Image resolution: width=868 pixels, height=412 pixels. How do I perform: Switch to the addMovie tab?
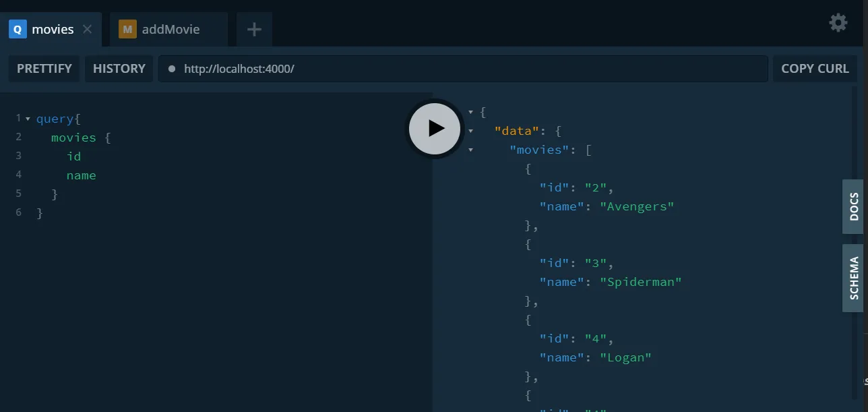170,30
